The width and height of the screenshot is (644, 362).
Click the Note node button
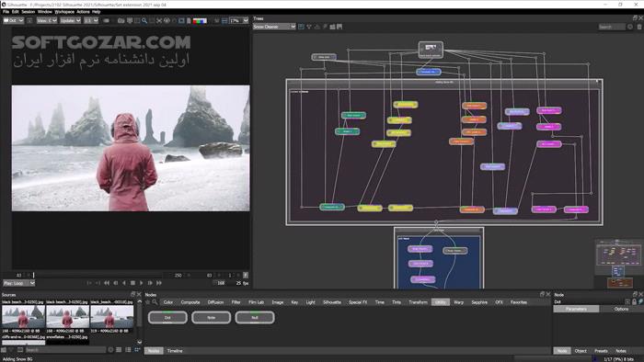coord(211,317)
